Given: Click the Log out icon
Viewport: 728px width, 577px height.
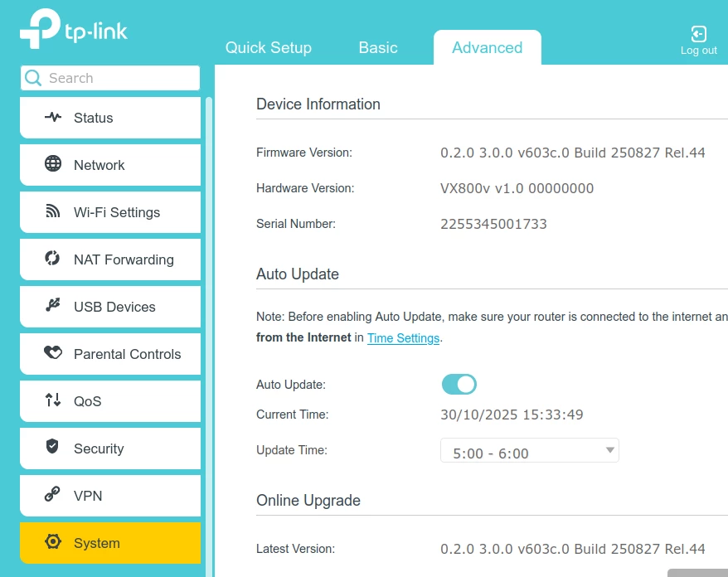Looking at the screenshot, I should click(699, 34).
